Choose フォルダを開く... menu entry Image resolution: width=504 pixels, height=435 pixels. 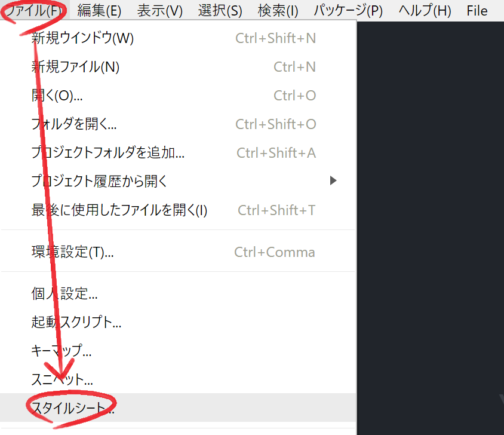pos(178,124)
